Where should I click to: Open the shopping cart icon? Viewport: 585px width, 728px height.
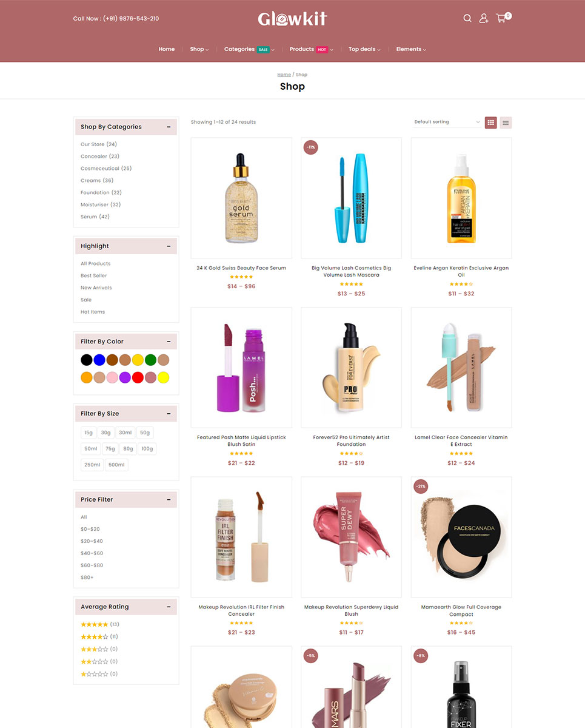pyautogui.click(x=501, y=18)
